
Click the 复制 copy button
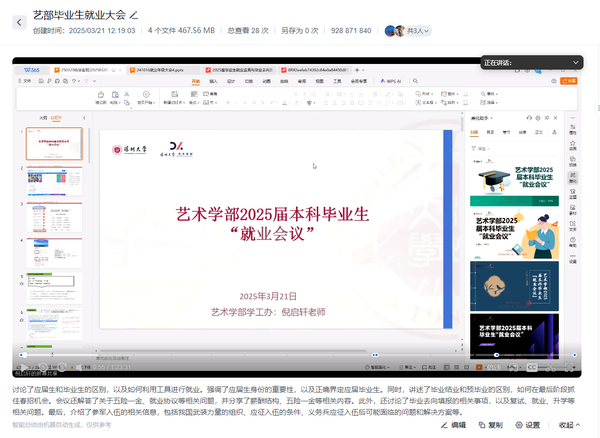tap(492, 425)
